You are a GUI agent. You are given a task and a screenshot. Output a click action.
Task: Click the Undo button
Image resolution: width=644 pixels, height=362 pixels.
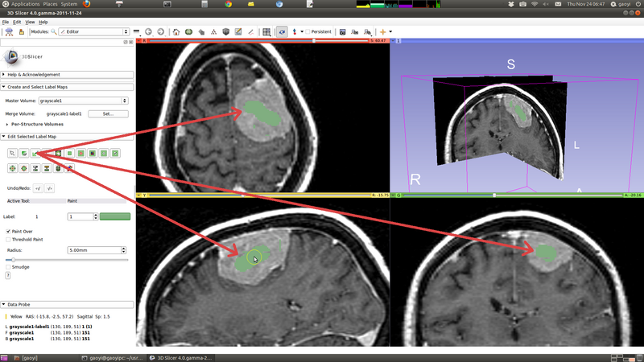pyautogui.click(x=38, y=187)
